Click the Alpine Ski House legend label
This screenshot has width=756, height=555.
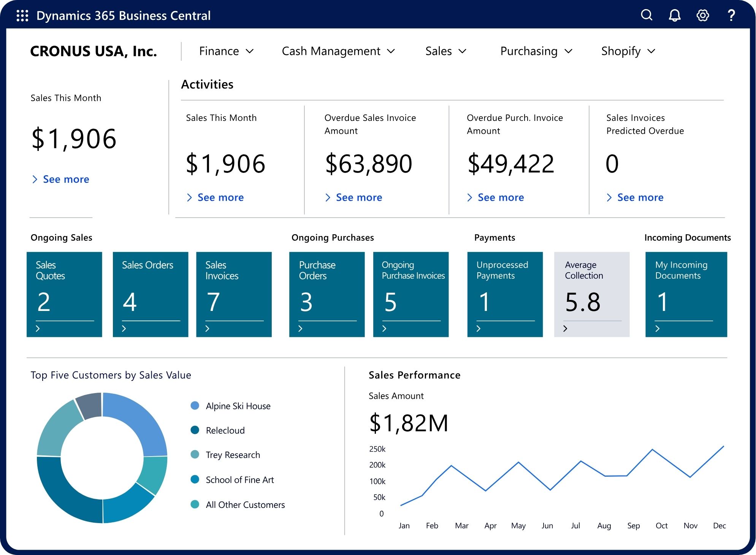coord(238,406)
